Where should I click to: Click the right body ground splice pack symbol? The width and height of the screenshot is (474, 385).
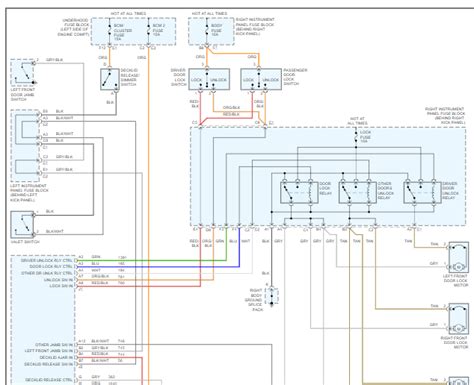pyautogui.click(x=272, y=296)
